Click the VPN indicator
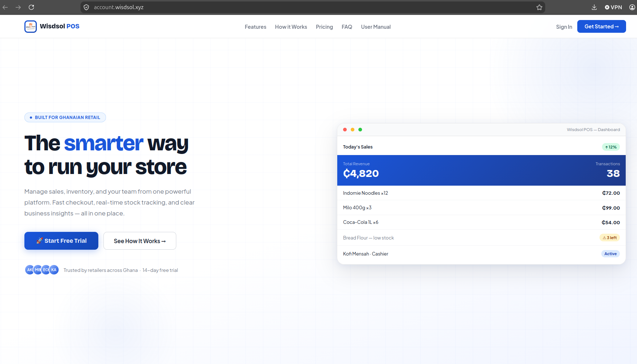Image resolution: width=637 pixels, height=364 pixels. 613,7
